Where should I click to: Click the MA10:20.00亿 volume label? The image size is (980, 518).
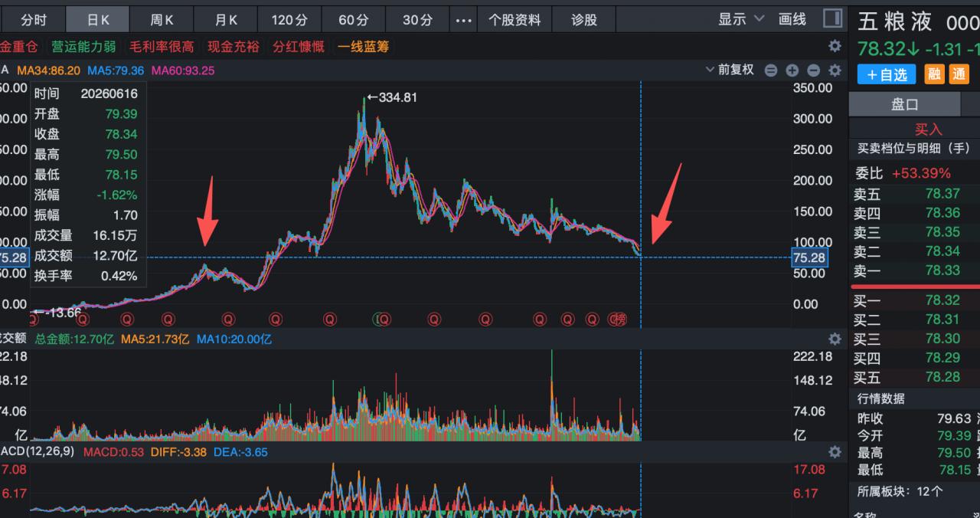click(234, 339)
